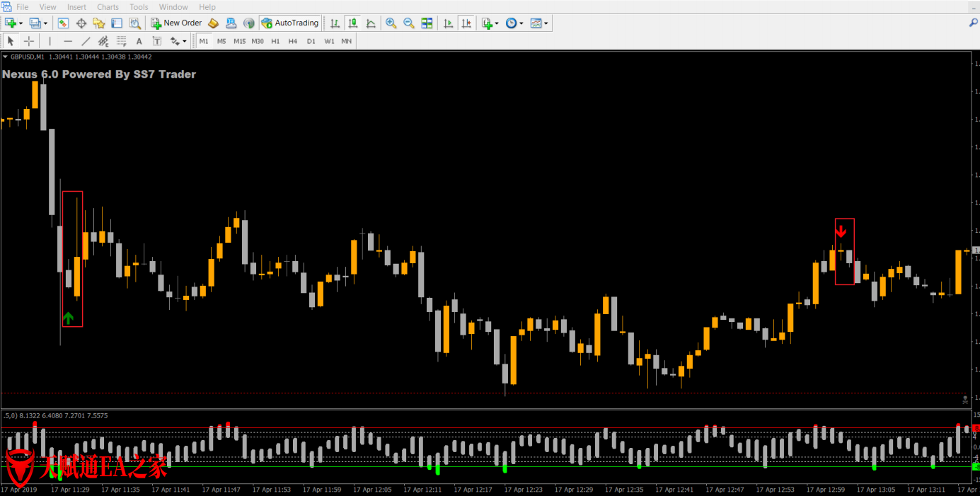Image resolution: width=980 pixels, height=496 pixels.
Task: Select the crosshair cursor tool
Action: point(29,41)
